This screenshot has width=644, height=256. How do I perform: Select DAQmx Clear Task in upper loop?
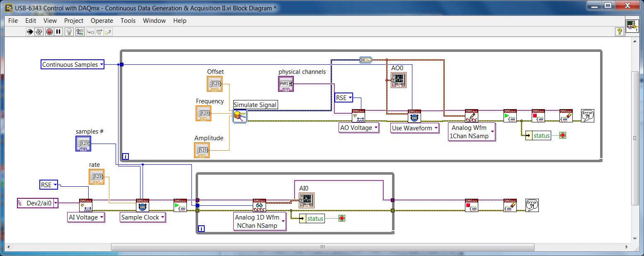point(566,116)
